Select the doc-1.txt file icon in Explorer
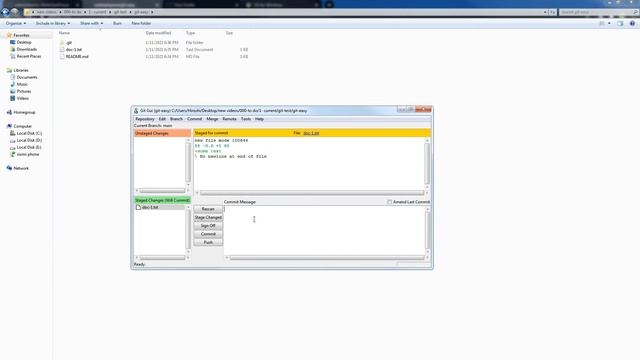Viewport: 640px width, 360px height. [x=62, y=49]
